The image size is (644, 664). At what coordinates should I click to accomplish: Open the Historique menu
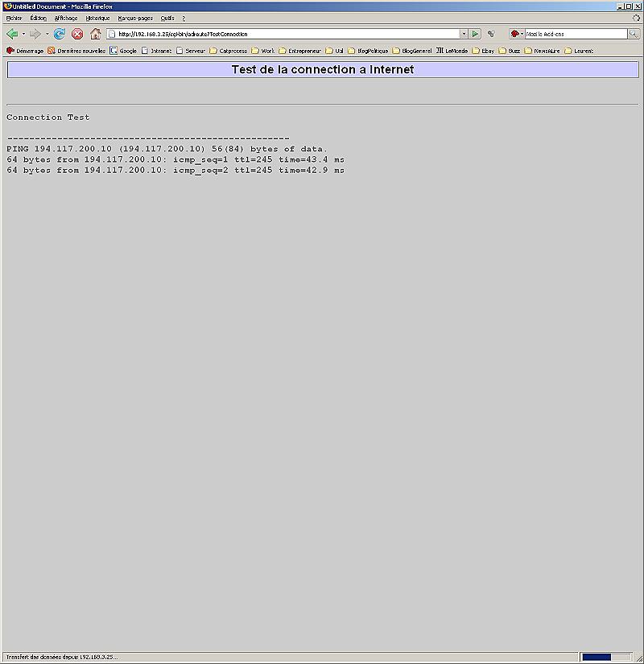click(97, 18)
